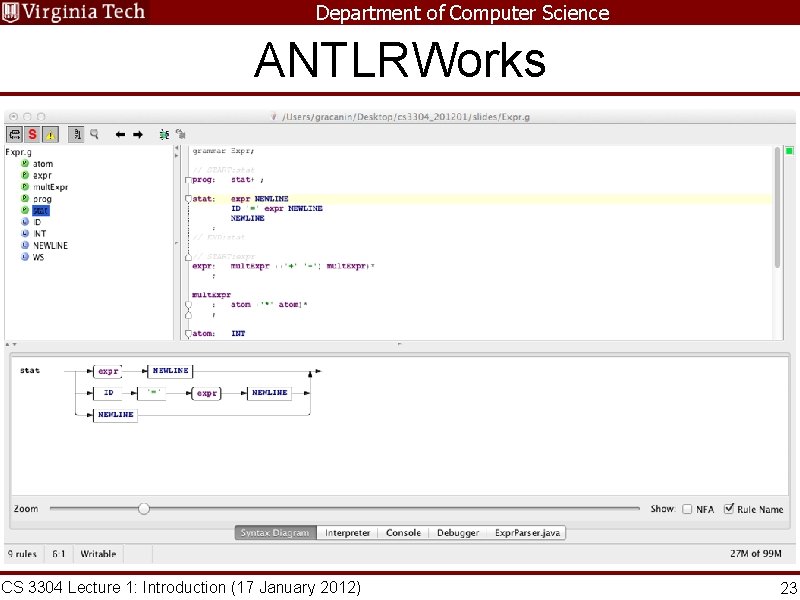Open the Console tab
This screenshot has height=600, width=800.
click(403, 533)
